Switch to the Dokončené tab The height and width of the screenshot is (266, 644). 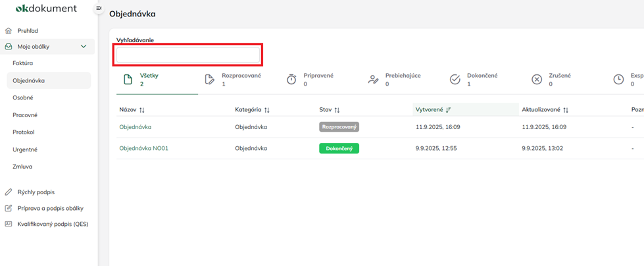pos(482,79)
